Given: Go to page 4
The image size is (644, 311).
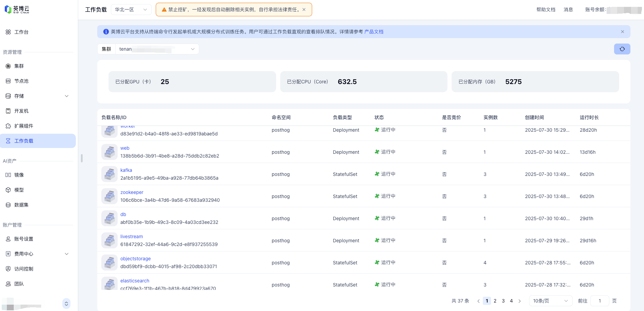Looking at the screenshot, I should (x=511, y=301).
